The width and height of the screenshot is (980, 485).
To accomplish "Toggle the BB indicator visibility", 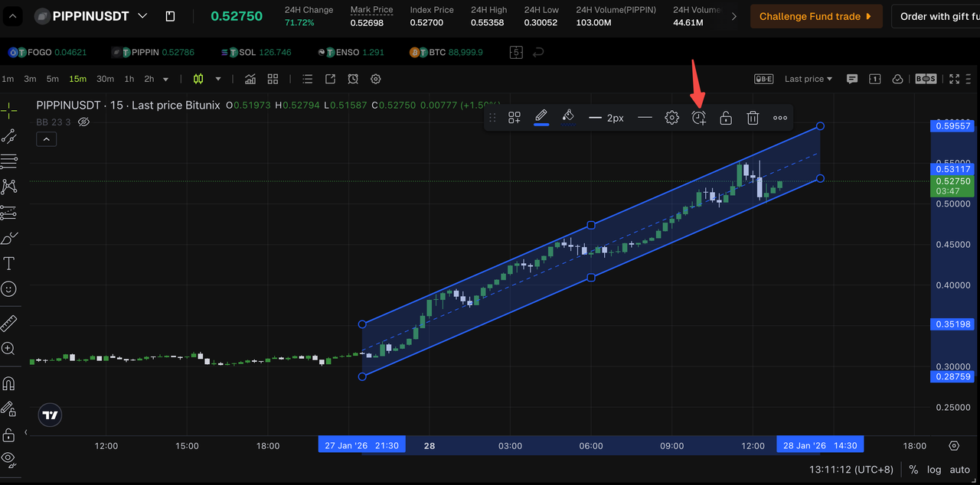I will pyautogui.click(x=84, y=122).
